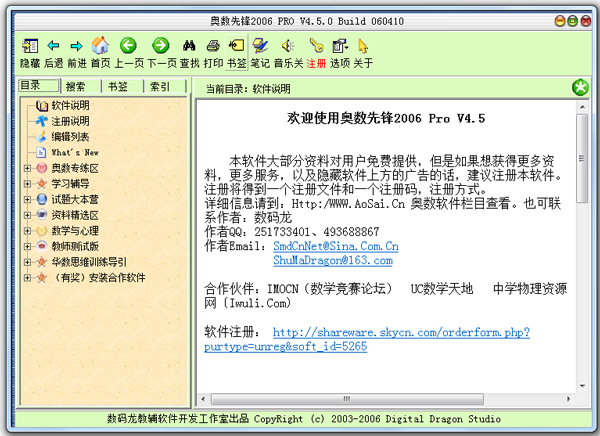Expand the 华数思维训练导引 tree node
The image size is (600, 436).
pyautogui.click(x=27, y=262)
